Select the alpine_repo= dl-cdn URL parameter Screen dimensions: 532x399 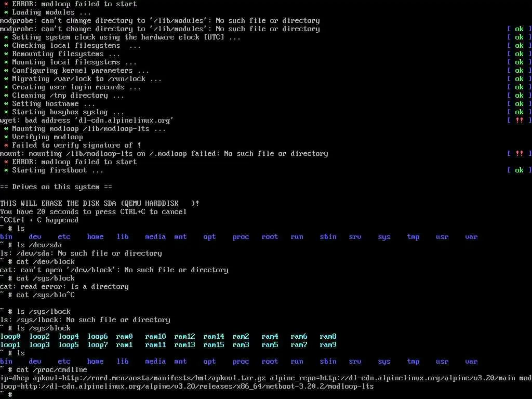point(393,378)
